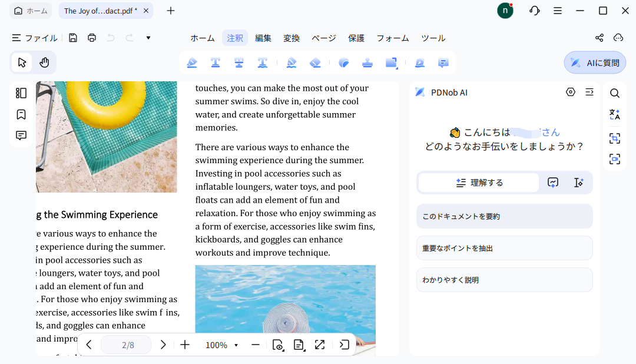
Task: Open document search in right sidebar
Action: (614, 93)
